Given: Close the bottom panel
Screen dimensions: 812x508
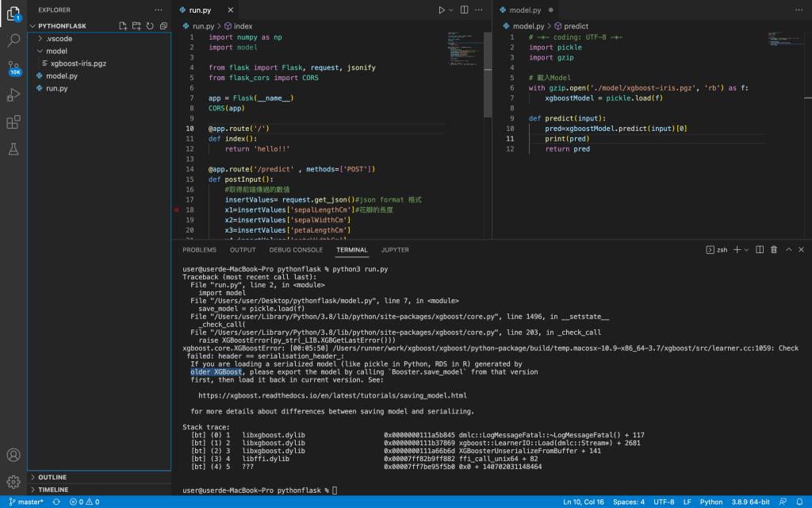Looking at the screenshot, I should point(801,250).
